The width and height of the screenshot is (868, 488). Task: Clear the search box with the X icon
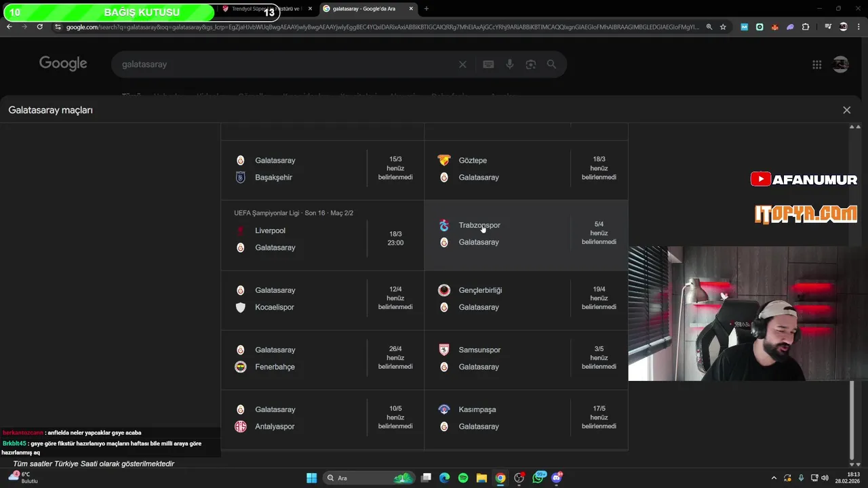click(x=462, y=64)
